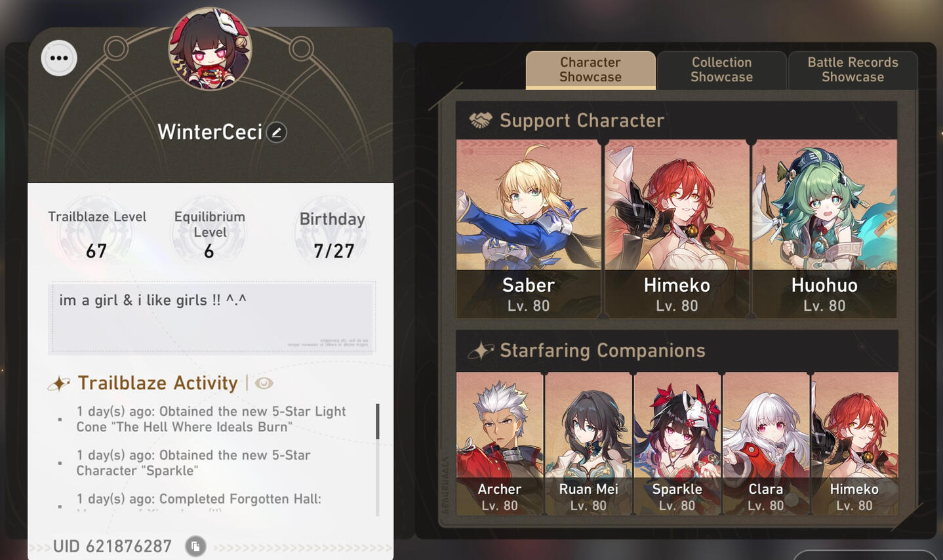This screenshot has height=560, width=943.
Task: Click the Trailblaze Activity sparkle icon
Action: (x=59, y=383)
